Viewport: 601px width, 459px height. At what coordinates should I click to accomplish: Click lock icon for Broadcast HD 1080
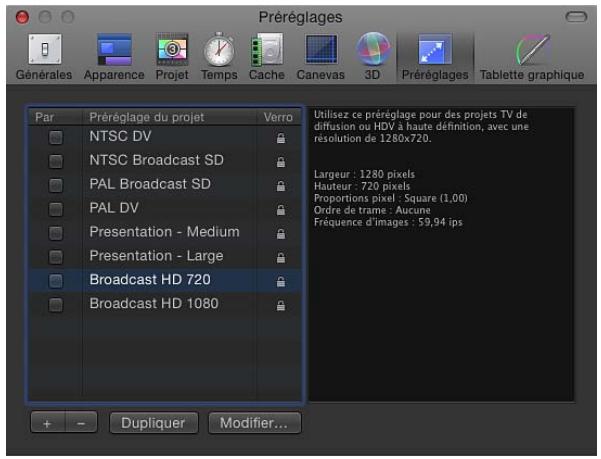pos(281,305)
